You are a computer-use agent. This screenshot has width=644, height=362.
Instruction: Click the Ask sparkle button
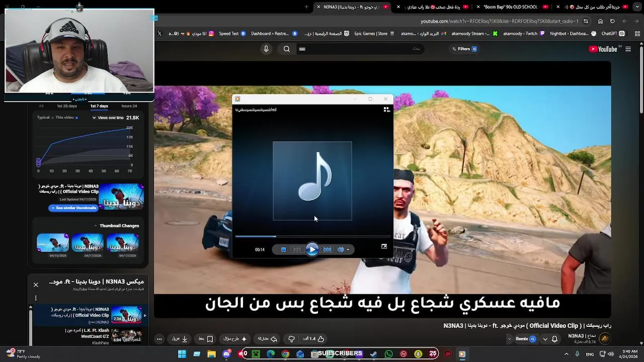[235, 339]
